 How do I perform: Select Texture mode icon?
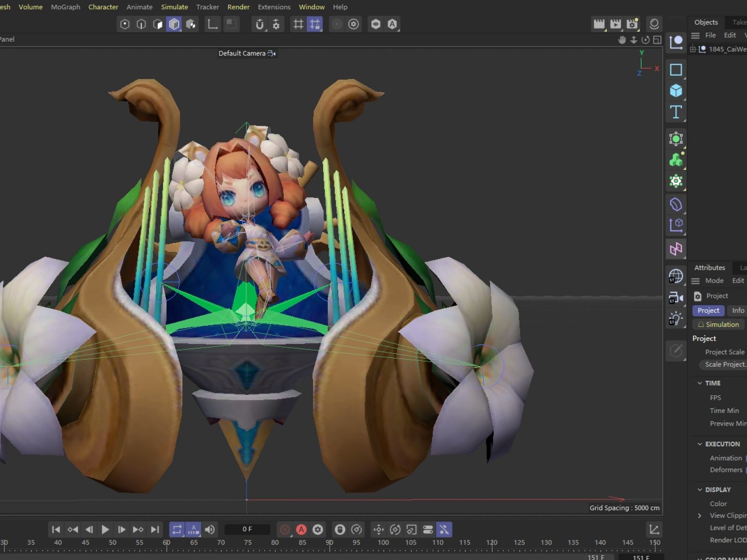click(191, 24)
